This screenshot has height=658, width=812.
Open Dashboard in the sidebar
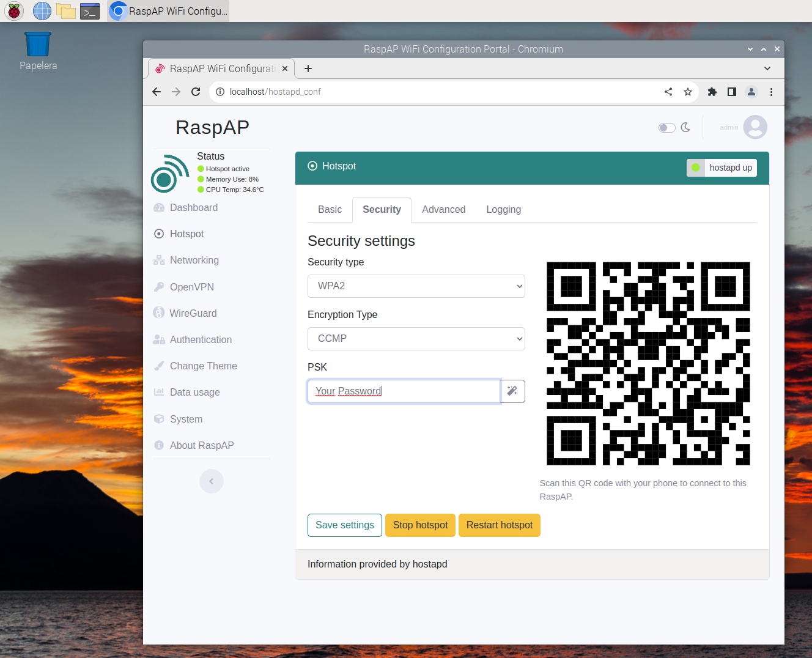[x=185, y=208]
